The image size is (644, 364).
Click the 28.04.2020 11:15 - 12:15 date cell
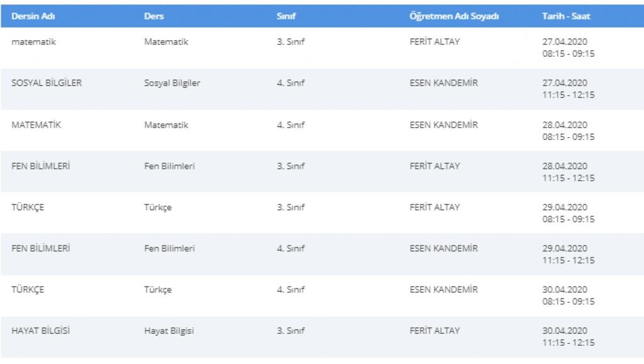coord(568,172)
